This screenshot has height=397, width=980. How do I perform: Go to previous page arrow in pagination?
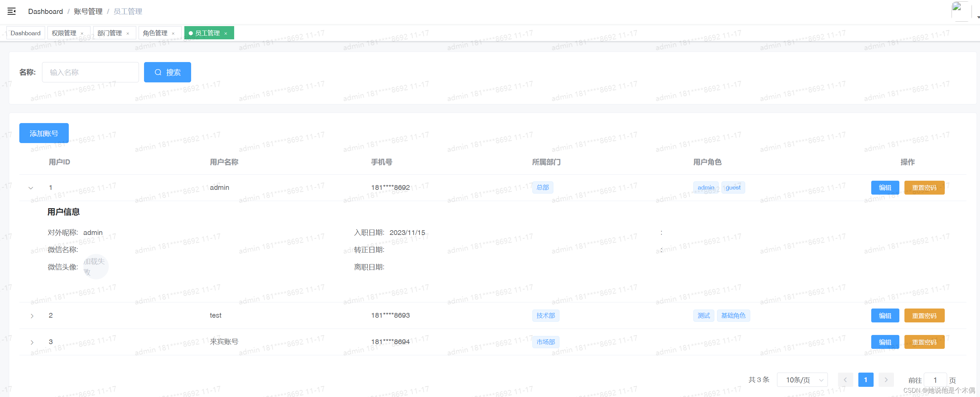pos(845,379)
